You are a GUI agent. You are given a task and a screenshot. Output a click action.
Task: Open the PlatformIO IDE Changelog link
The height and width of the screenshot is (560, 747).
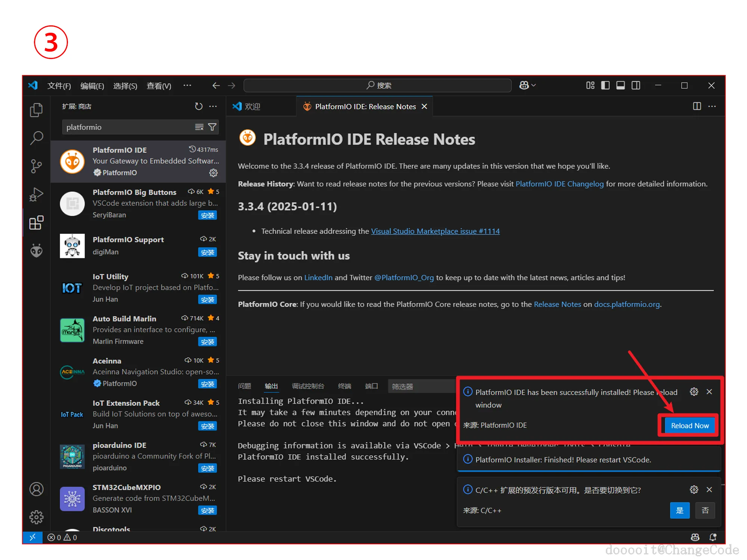(x=559, y=184)
